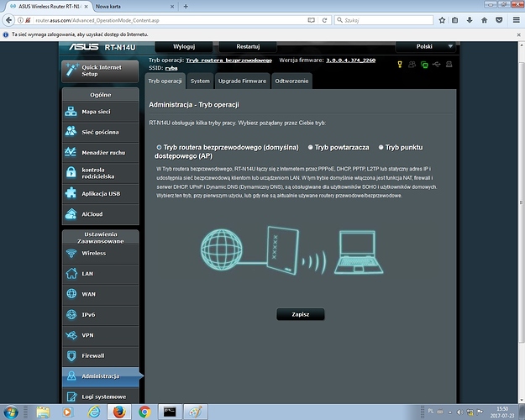Open kontrola rodzicielska parental control
Viewport: 525px width, 420px height.
pos(101,173)
